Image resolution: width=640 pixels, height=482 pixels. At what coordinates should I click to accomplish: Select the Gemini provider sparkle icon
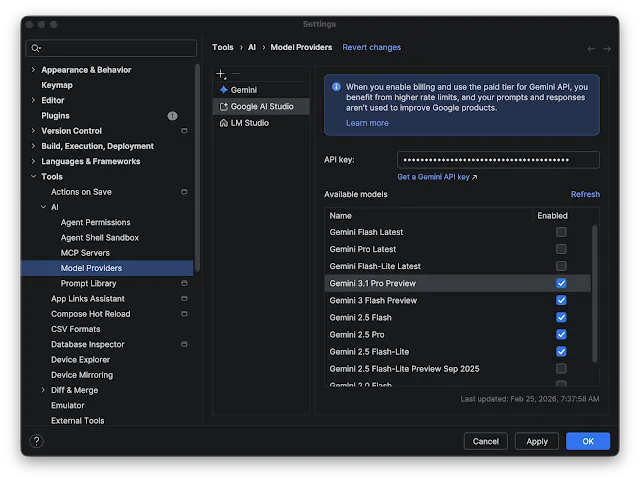pyautogui.click(x=223, y=90)
